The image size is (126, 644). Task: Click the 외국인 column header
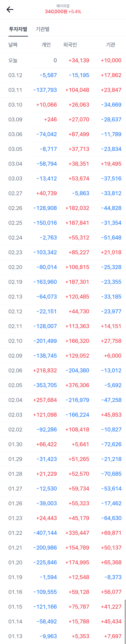[x=70, y=45]
